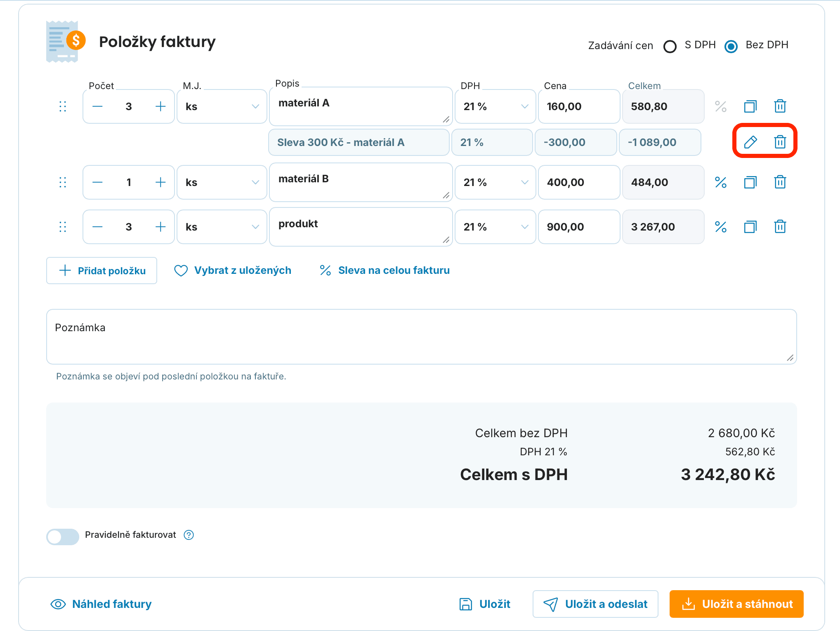Image resolution: width=840 pixels, height=631 pixels.
Task: Select S DPH price entry
Action: coord(670,46)
